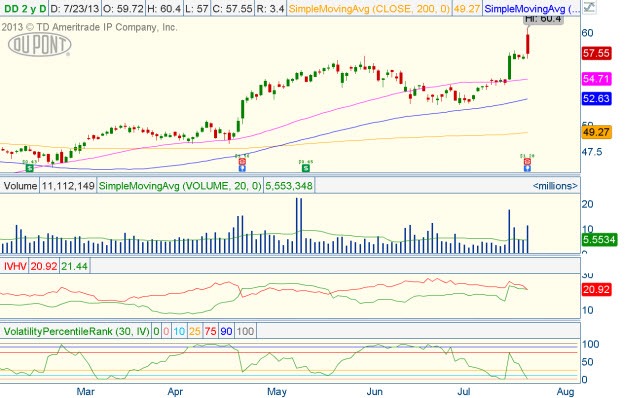This screenshot has width=625, height=398.
Task: Click the volume average value '5,553,348'
Action: pyautogui.click(x=289, y=186)
